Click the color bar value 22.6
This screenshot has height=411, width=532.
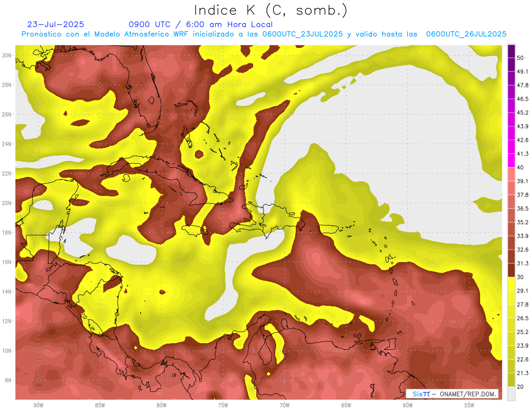523,360
